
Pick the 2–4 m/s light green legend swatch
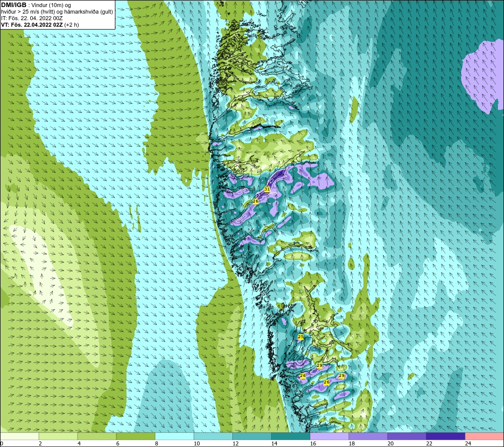[x=58, y=436]
